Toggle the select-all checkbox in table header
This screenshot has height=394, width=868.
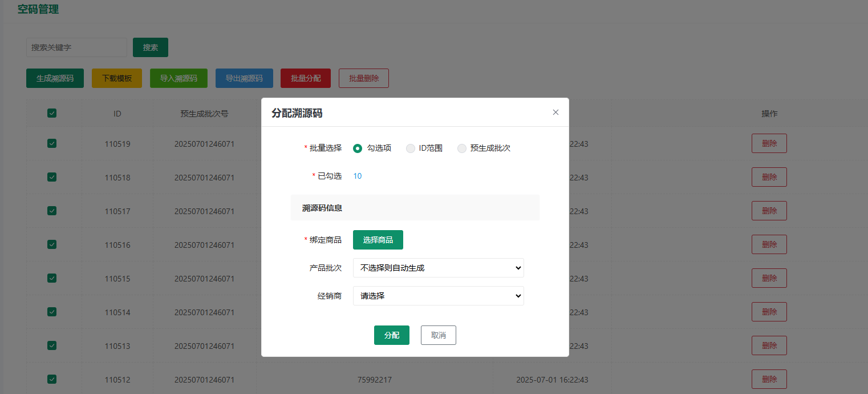[52, 113]
